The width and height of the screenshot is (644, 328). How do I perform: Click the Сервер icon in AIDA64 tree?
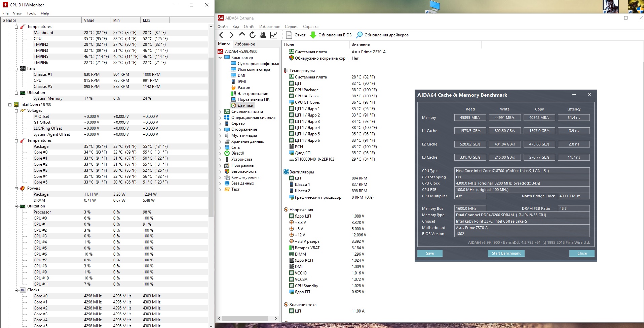point(227,123)
